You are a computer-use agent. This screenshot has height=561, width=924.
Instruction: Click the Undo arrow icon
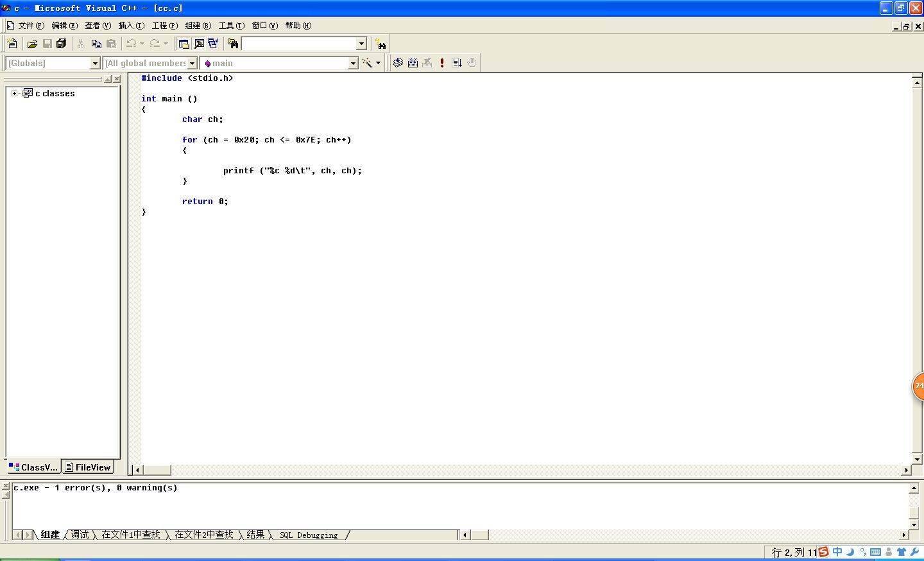pyautogui.click(x=131, y=44)
